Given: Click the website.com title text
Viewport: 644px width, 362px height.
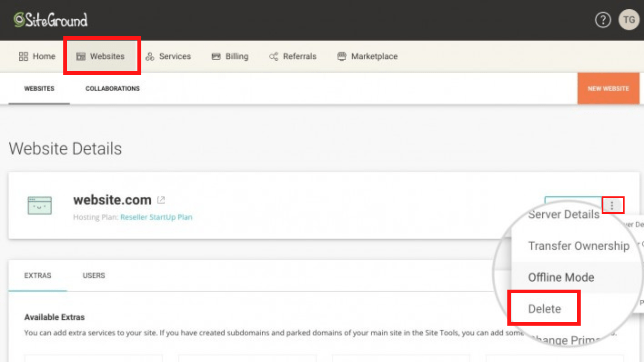Looking at the screenshot, I should pos(112,200).
